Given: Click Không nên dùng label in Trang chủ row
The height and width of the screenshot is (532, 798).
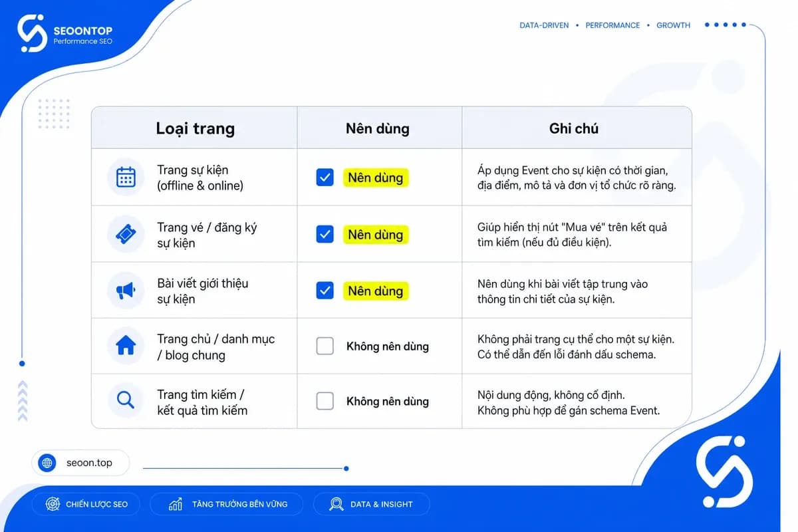Looking at the screenshot, I should tap(388, 346).
